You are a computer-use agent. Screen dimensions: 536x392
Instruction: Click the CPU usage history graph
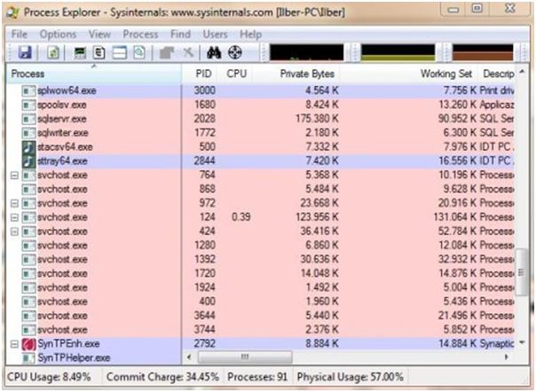point(307,52)
